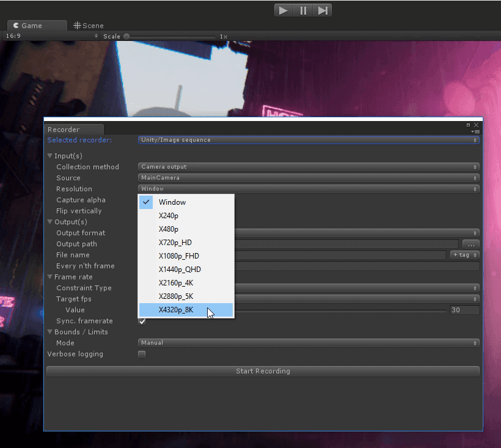
Task: Click the Play button in toolbar
Action: (x=283, y=11)
